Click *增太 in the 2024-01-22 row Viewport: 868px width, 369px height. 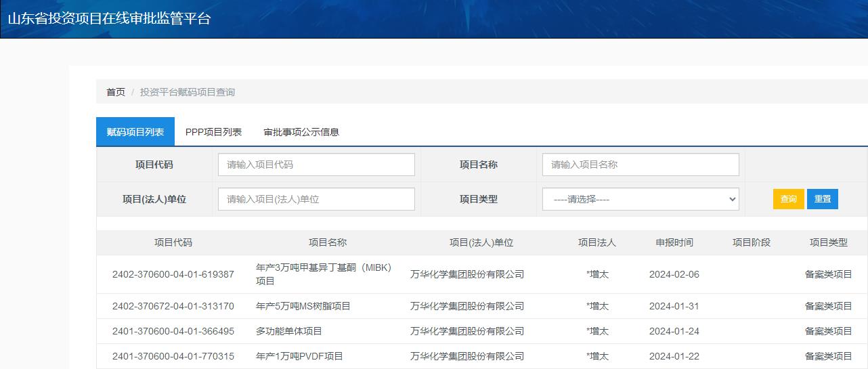click(597, 356)
